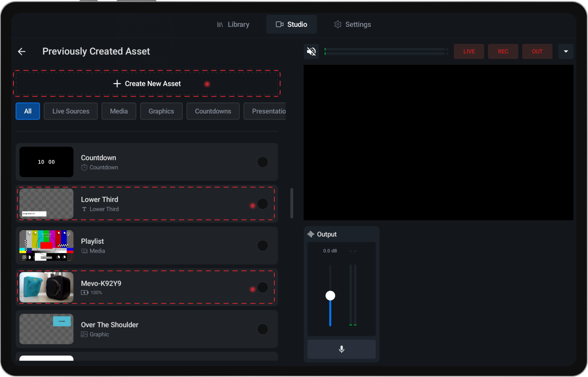Open the Library tab
Image resolution: width=588 pixels, height=377 pixels.
pyautogui.click(x=233, y=24)
